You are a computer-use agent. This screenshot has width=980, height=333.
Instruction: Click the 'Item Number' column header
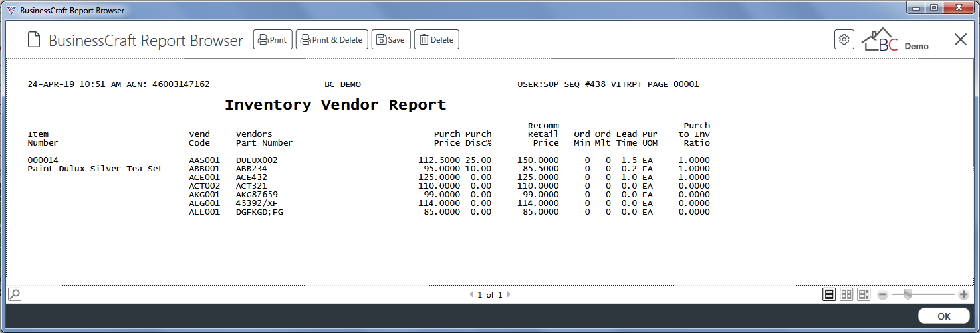point(43,138)
